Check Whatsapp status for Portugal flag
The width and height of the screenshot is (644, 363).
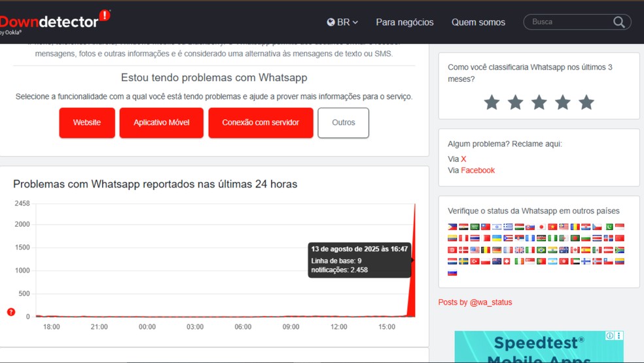click(x=541, y=261)
